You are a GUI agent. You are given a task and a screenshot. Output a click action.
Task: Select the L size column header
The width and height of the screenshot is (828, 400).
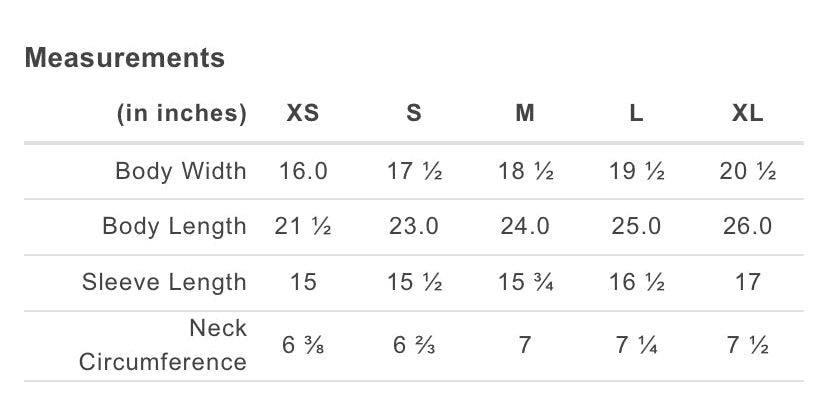pos(636,114)
